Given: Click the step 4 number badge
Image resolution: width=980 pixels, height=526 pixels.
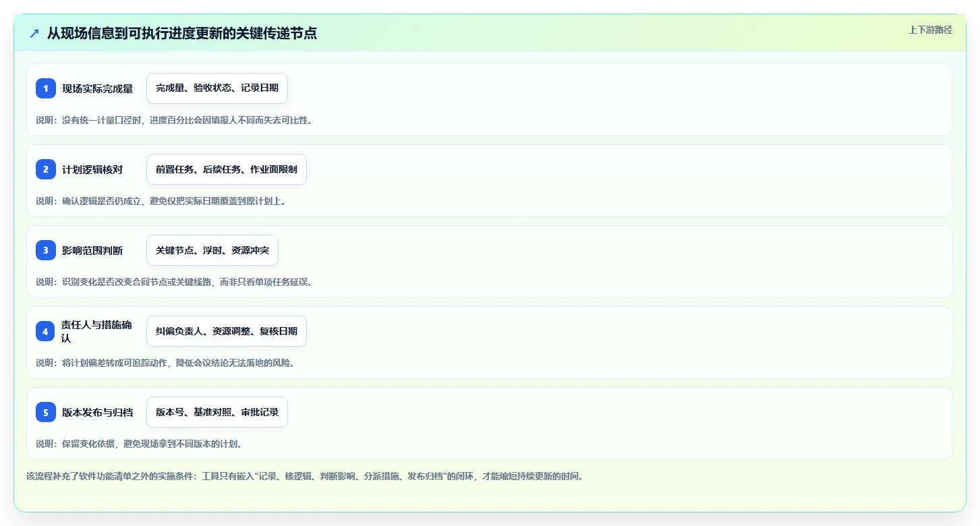Looking at the screenshot, I should [x=46, y=331].
